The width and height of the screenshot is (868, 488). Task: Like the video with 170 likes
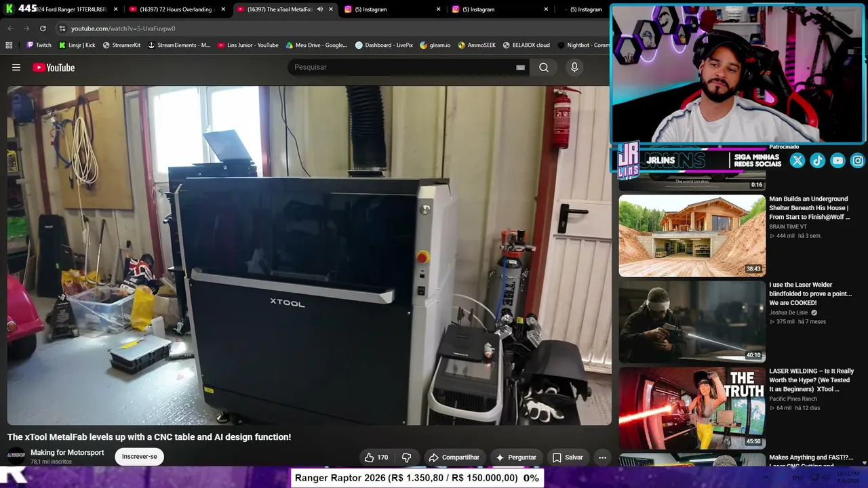(x=376, y=457)
